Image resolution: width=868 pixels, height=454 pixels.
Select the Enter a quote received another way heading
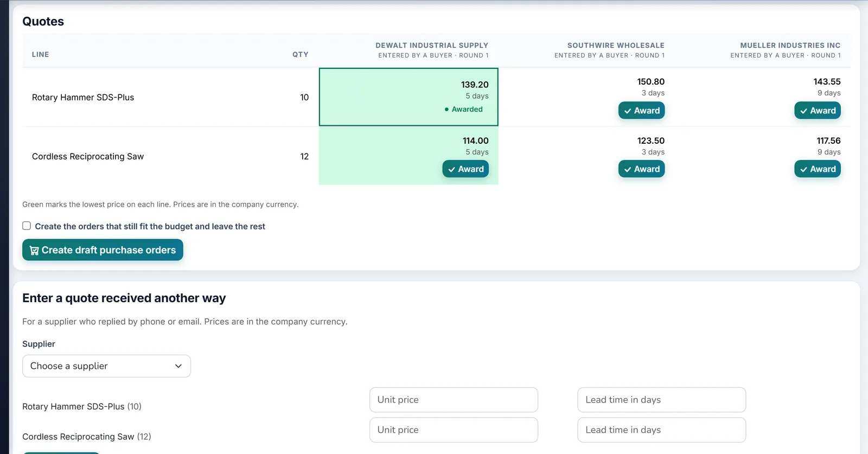point(124,298)
